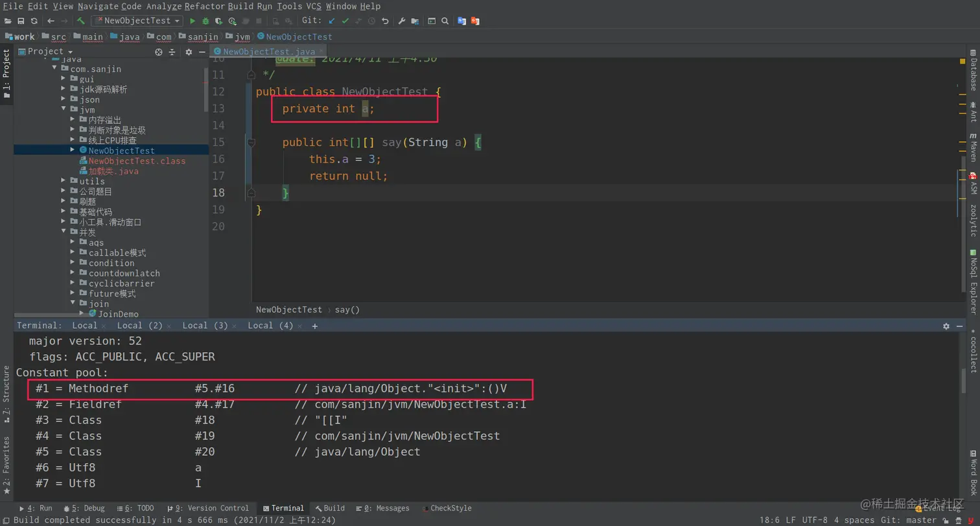The width and height of the screenshot is (980, 526).
Task: Open the File menu
Action: [13, 6]
